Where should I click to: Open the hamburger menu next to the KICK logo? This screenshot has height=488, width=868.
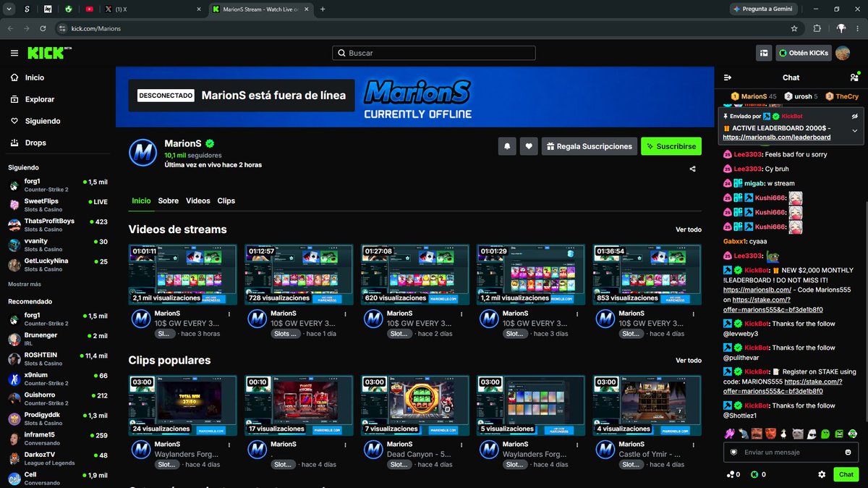[x=14, y=53]
